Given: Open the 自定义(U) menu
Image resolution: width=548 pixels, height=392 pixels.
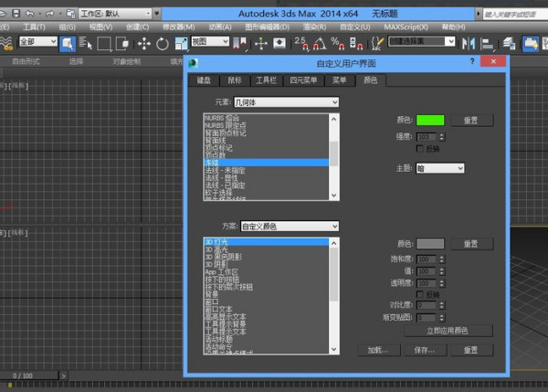Looking at the screenshot, I should click(354, 26).
